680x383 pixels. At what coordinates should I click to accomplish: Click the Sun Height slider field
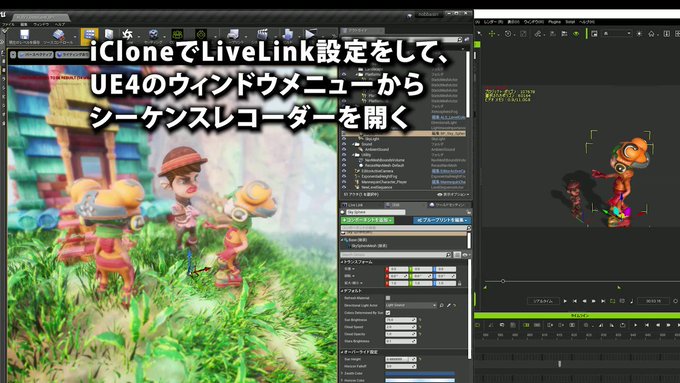tap(401, 359)
